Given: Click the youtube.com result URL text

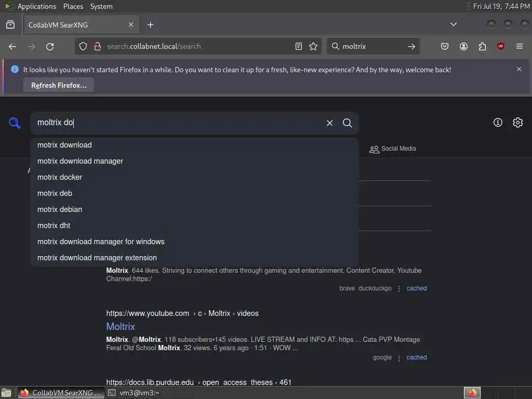Looking at the screenshot, I should click(182, 313).
